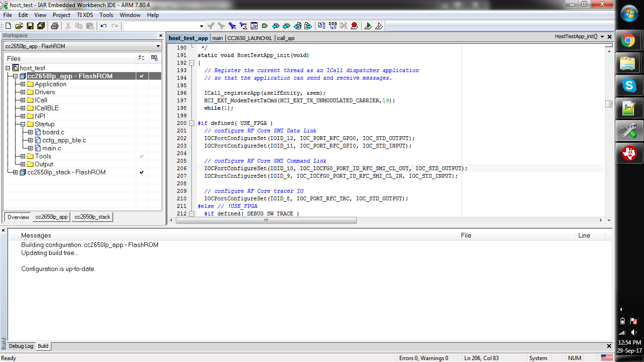Viewport: 644px width, 362px height.
Task: Create a new document with the New icon
Action: [x=8, y=26]
